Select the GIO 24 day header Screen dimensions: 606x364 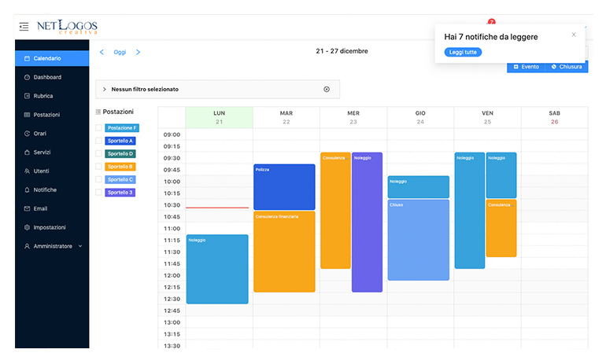tap(420, 117)
